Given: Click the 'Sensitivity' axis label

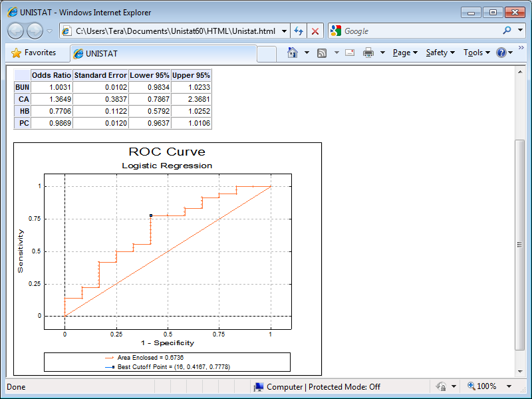Looking at the screenshot, I should point(21,251).
